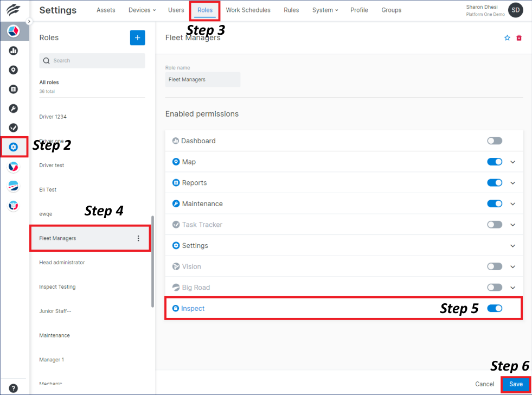Click inside the roles Search field

pyautogui.click(x=92, y=60)
